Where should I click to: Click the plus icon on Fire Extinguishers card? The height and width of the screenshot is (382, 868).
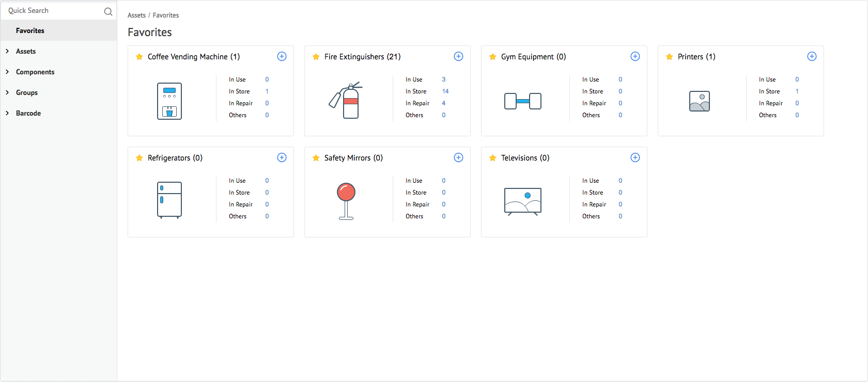pyautogui.click(x=458, y=56)
